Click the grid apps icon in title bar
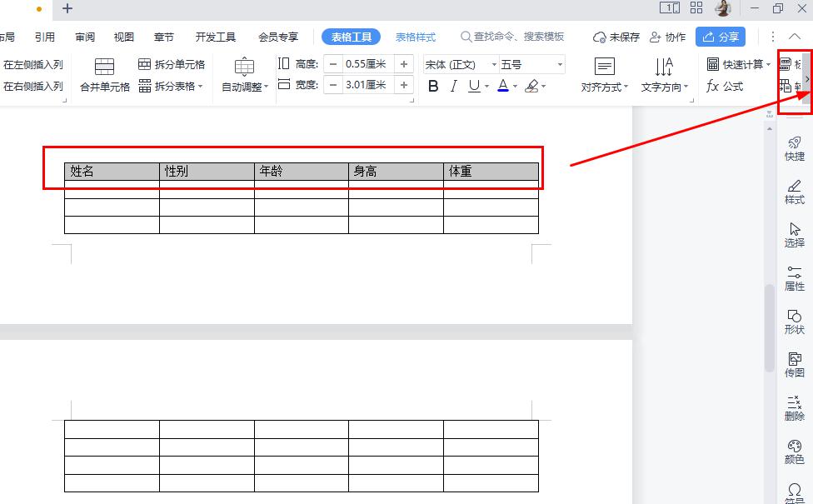Screen dimensions: 813x504 pos(696,7)
